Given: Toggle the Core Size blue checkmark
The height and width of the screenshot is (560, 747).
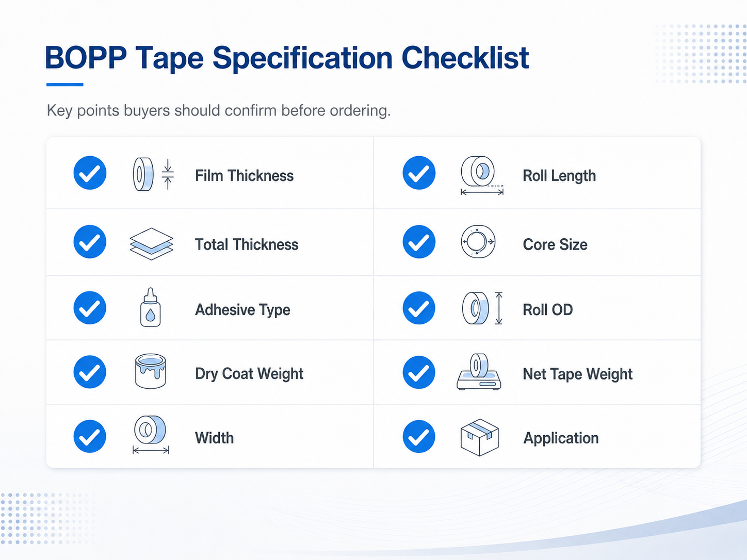Looking at the screenshot, I should pos(419,241).
